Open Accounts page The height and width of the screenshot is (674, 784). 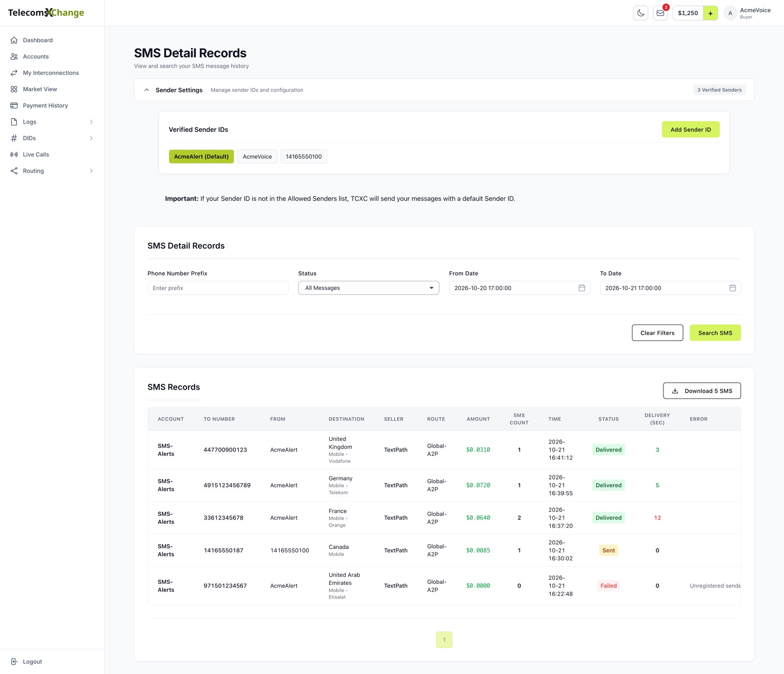[x=36, y=56]
